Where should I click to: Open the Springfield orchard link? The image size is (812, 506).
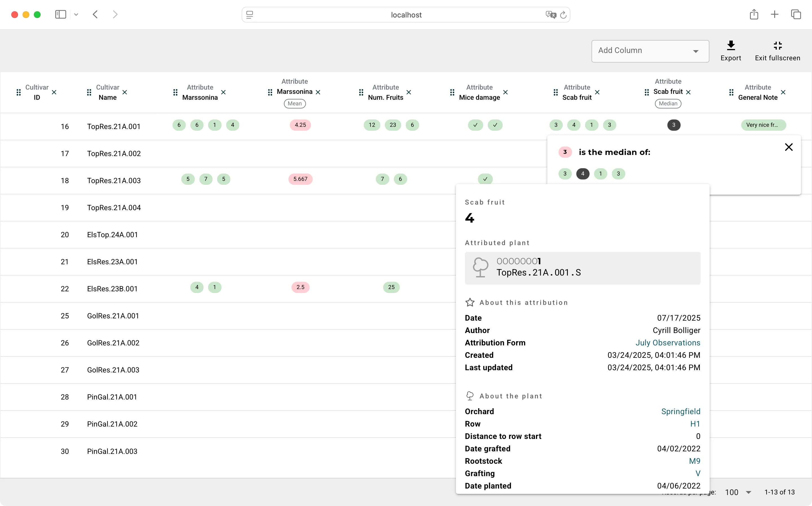[680, 411]
